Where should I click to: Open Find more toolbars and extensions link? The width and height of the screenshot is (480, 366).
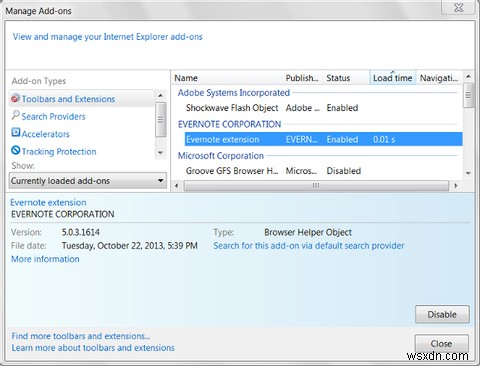tap(80, 336)
